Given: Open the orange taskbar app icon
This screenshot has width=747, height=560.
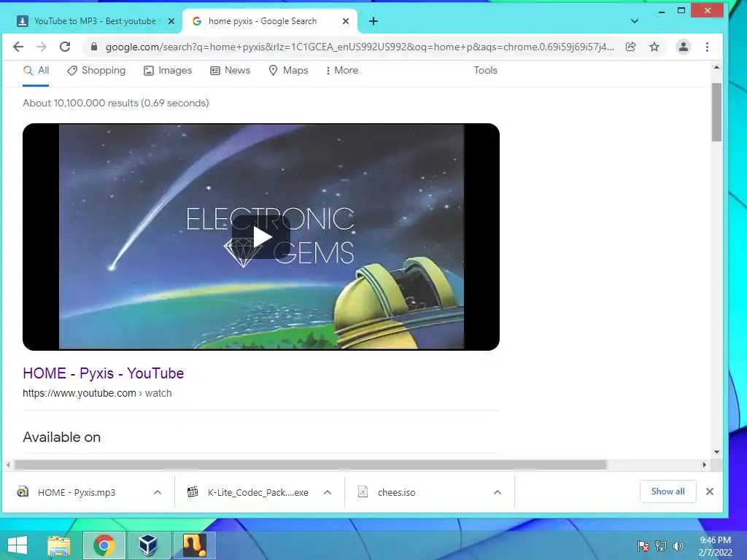Looking at the screenshot, I should click(x=195, y=545).
